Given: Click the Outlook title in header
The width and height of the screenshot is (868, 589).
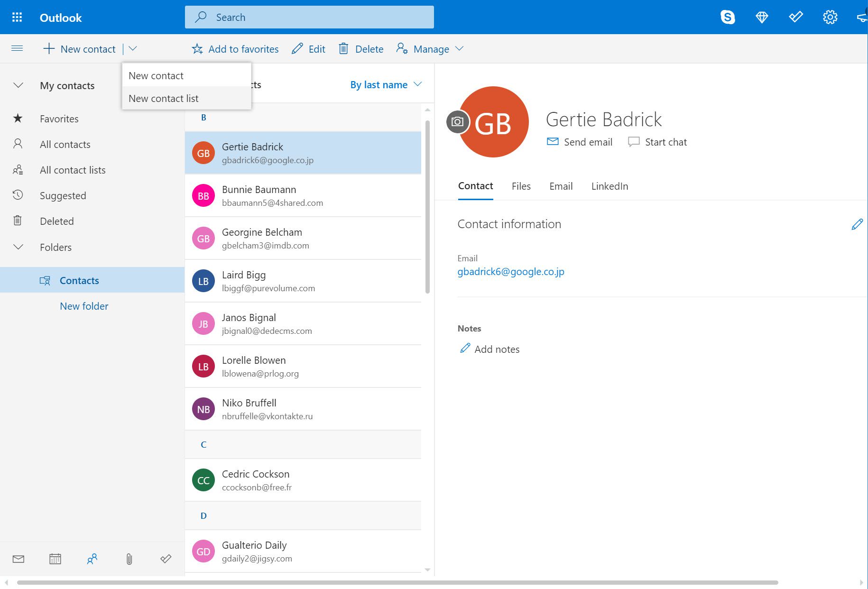Looking at the screenshot, I should pyautogui.click(x=61, y=18).
